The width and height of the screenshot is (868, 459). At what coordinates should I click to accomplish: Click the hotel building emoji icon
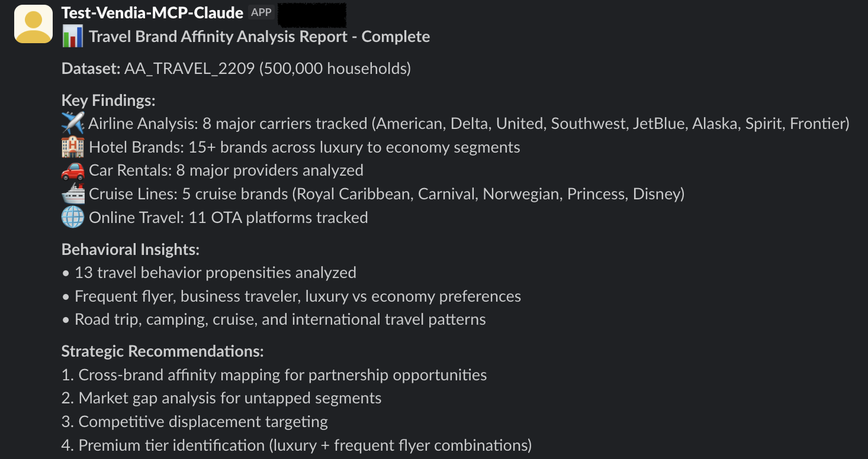tap(73, 147)
